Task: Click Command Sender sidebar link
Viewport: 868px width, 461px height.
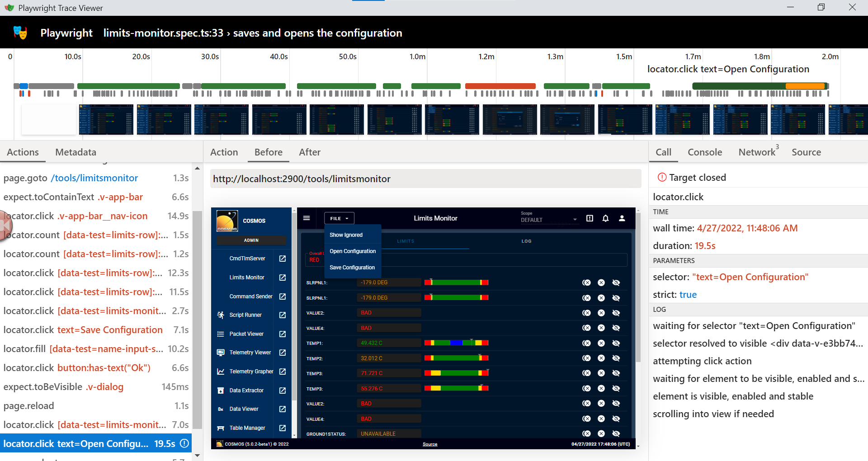Action: coord(251,296)
